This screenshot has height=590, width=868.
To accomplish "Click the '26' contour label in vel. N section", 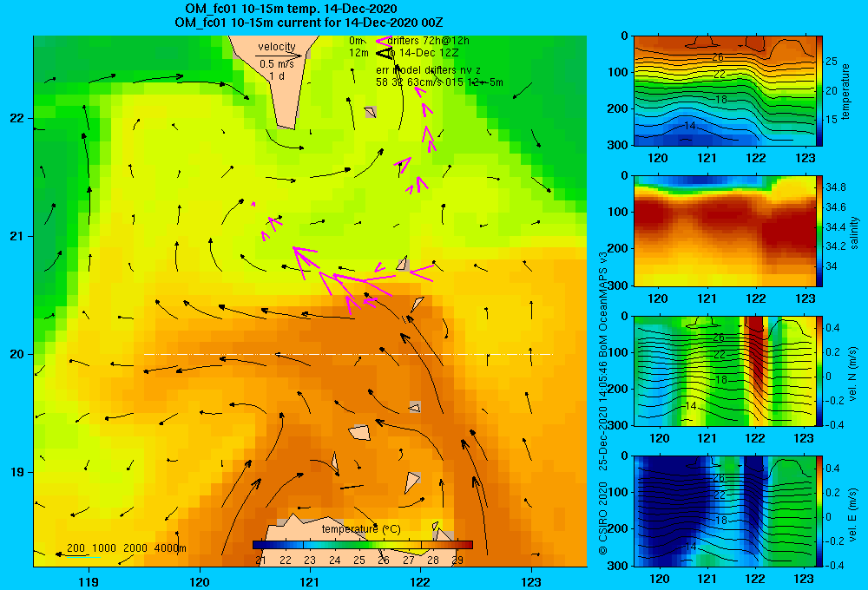I will tap(719, 337).
